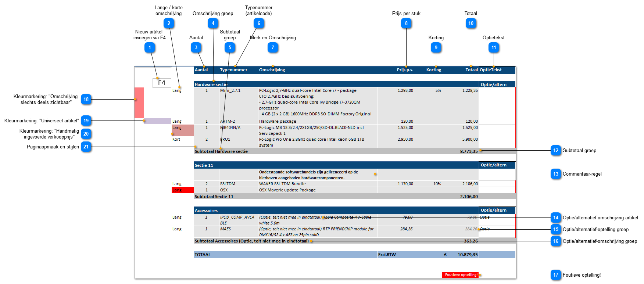This screenshot has width=644, height=284.
Task: Select price 120,00 in Prijs p.s. column
Action: point(407,121)
